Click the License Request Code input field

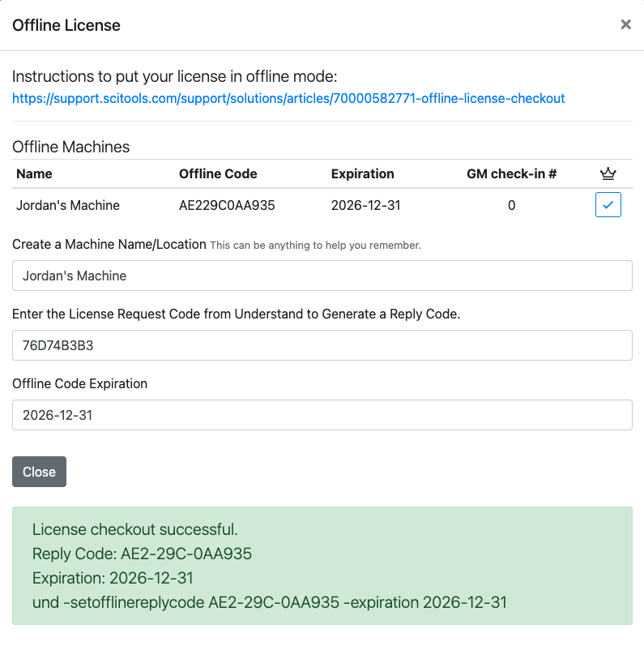coord(322,345)
